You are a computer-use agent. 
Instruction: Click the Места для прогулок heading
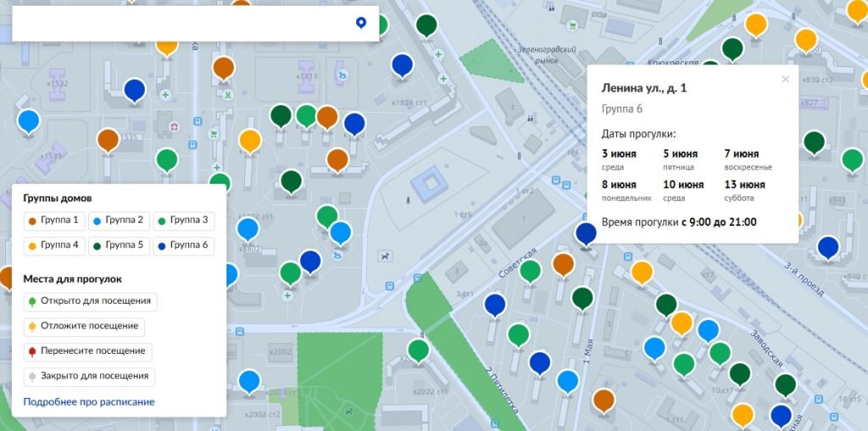(73, 279)
